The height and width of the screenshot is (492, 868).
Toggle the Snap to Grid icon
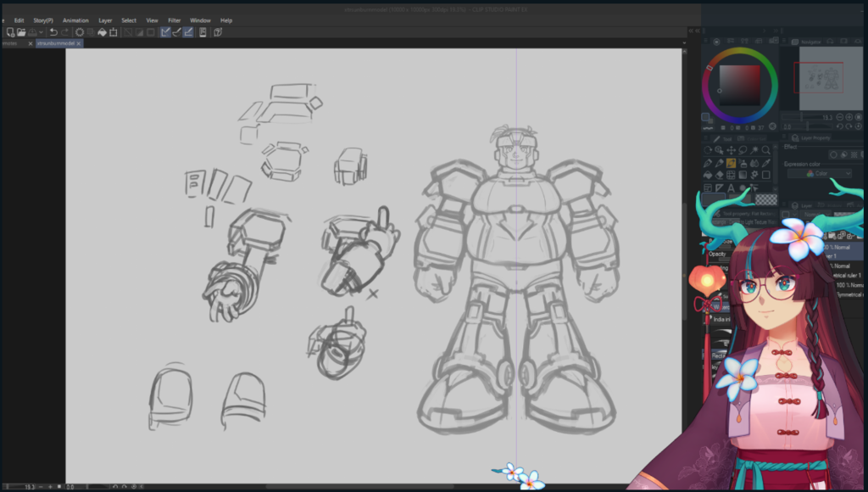(x=188, y=32)
